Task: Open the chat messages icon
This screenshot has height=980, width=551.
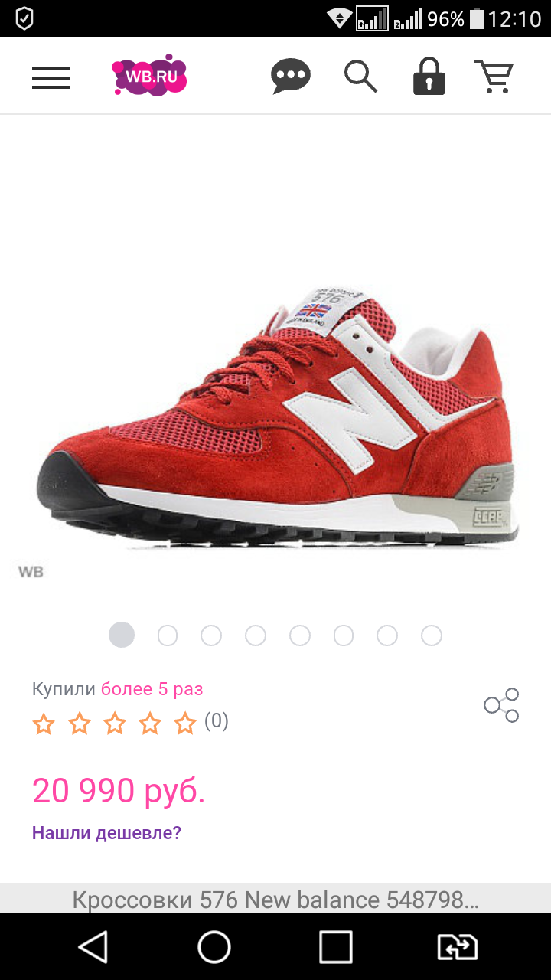Action: [x=291, y=77]
